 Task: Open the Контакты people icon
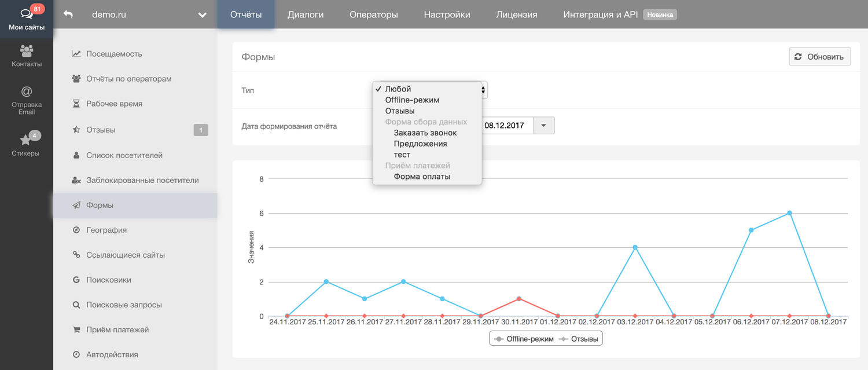coord(26,51)
